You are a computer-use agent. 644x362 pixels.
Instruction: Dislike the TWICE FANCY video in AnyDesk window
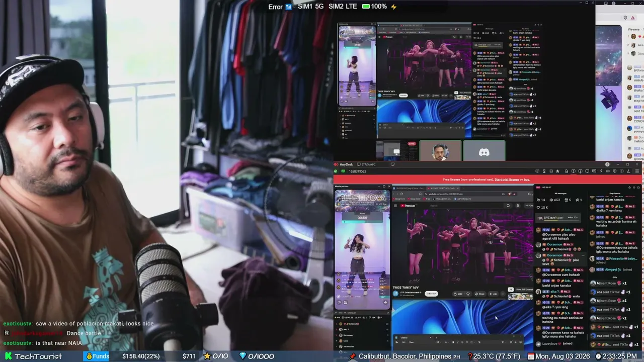[x=468, y=294]
